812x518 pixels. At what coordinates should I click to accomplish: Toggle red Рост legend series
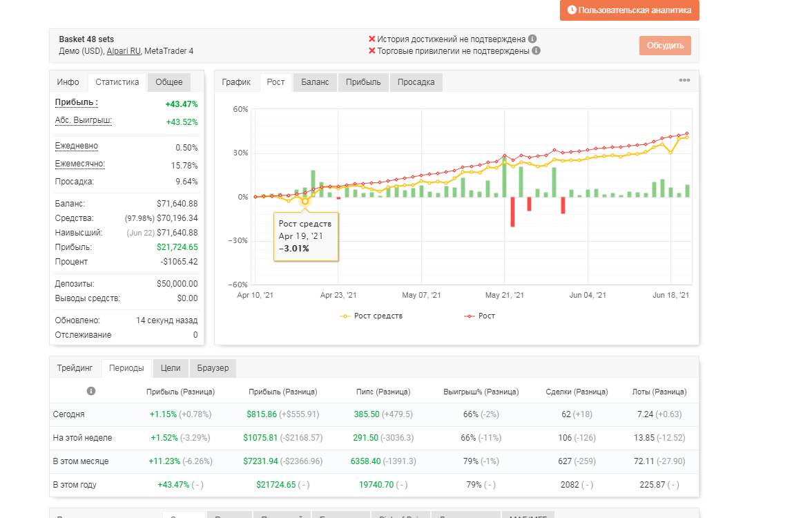479,316
